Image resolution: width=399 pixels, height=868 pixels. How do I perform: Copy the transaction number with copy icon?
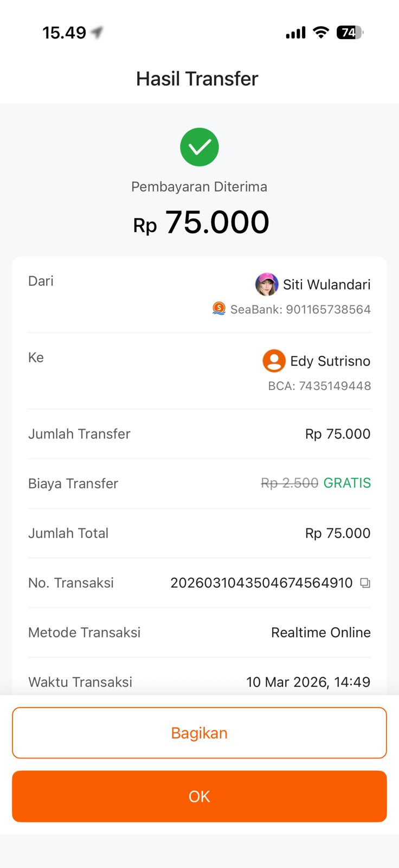(x=365, y=583)
